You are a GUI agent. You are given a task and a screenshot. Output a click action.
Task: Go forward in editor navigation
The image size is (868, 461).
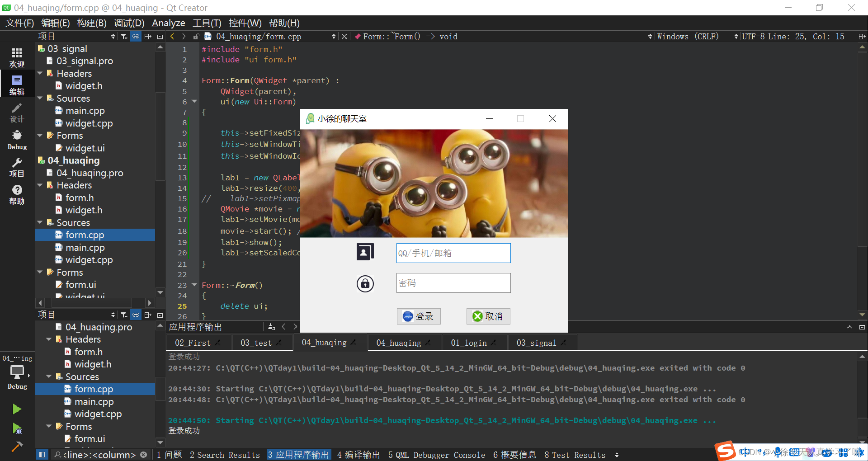(184, 37)
